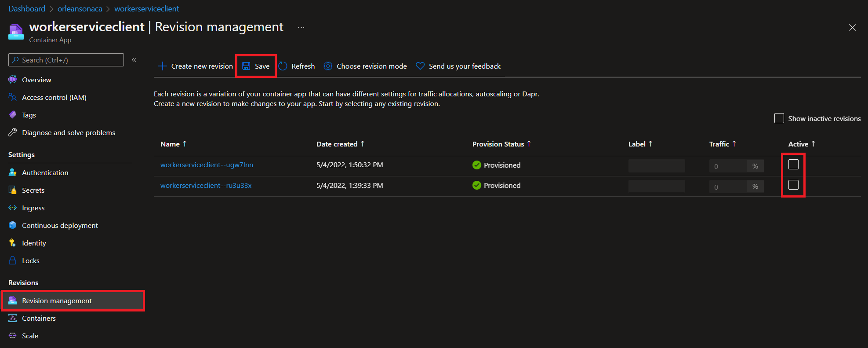This screenshot has width=868, height=348.
Task: Click Label field for ugw7lnn revision
Action: pyautogui.click(x=657, y=166)
